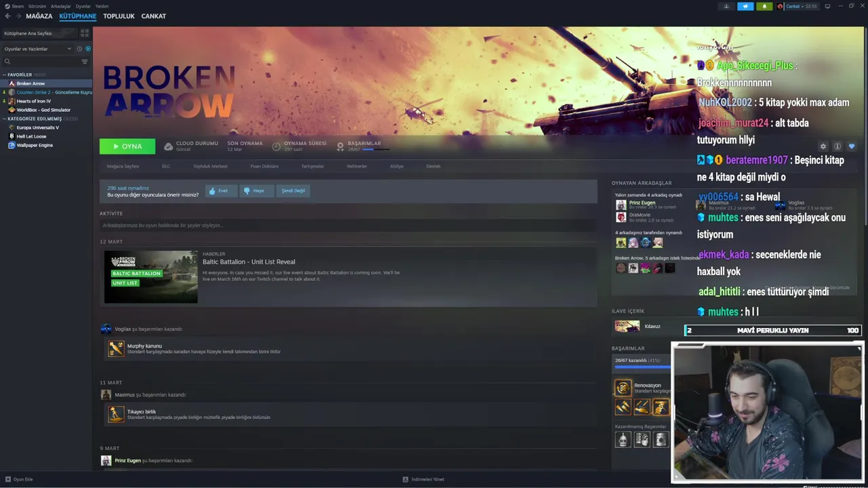The image size is (868, 488).
Task: Go back with the left arrow
Action: pos(7,16)
